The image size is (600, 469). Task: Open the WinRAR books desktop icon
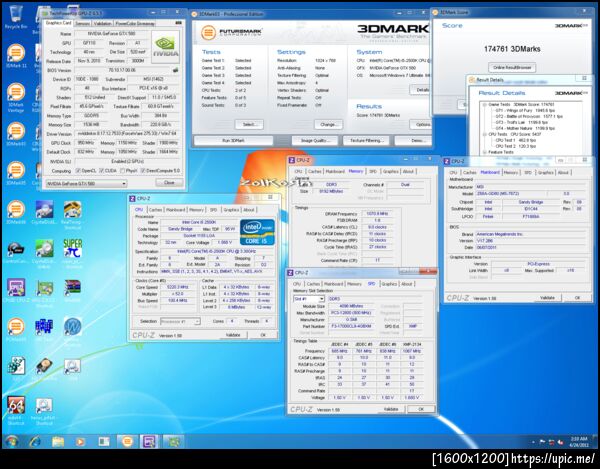click(x=72, y=289)
